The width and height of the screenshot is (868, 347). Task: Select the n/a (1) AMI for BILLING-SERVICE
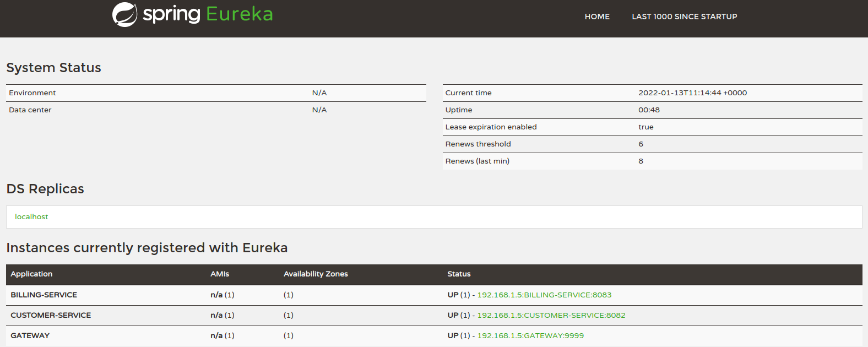coord(223,295)
